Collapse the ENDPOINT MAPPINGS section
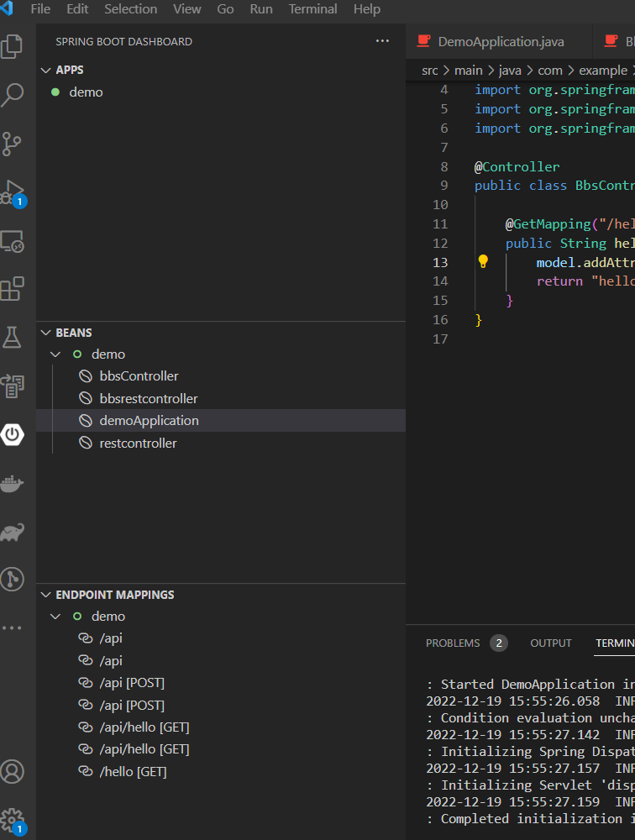 pos(46,595)
